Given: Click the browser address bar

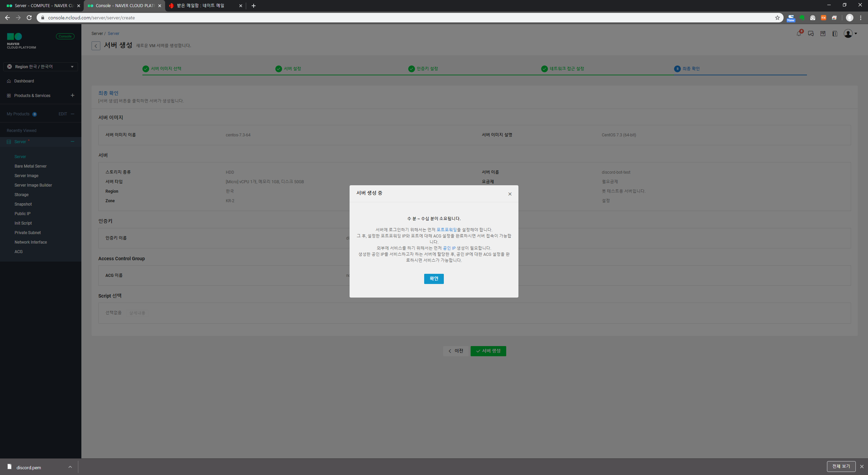Looking at the screenshot, I should [x=407, y=18].
